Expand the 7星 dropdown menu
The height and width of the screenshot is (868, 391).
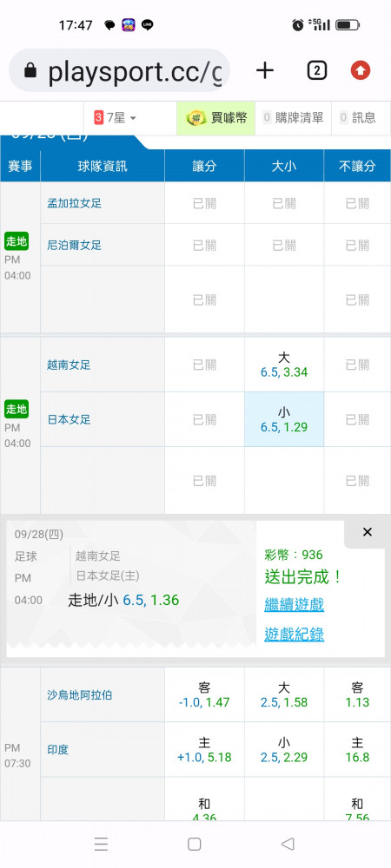click(x=116, y=117)
